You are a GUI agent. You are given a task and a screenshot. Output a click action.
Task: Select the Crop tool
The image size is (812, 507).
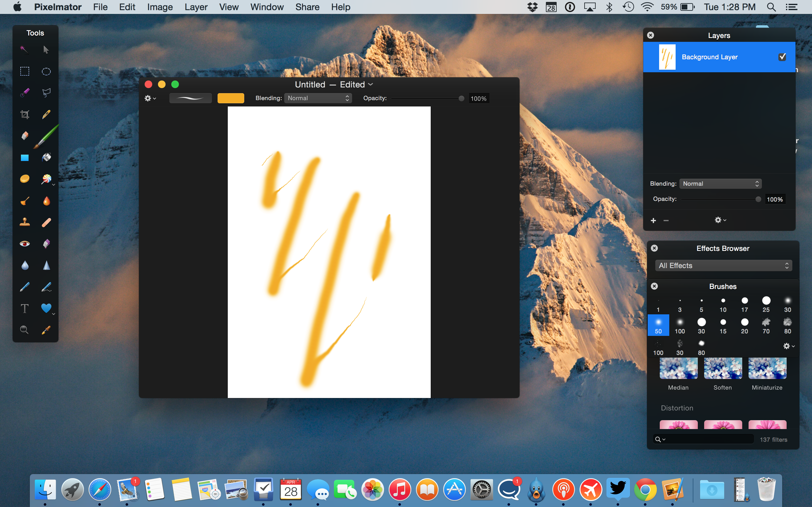pos(25,114)
